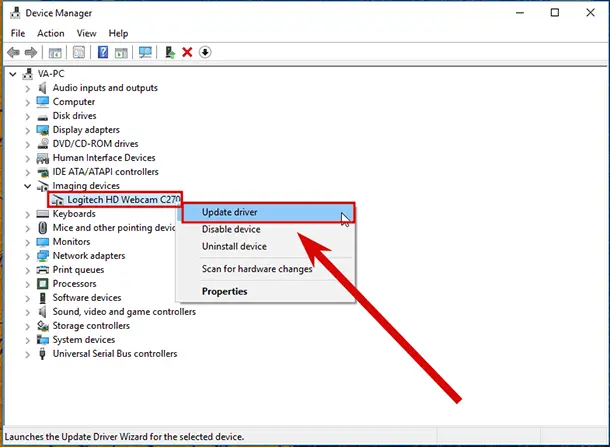Click Show/Hide Console Tree toolbar icon
This screenshot has width=610, height=447.
55,53
